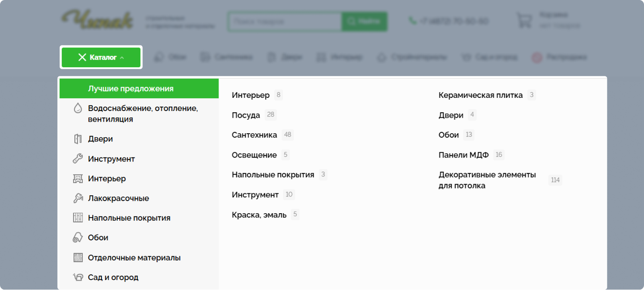Close the catalog using the X icon
Screen dimensions: 644x290
(x=82, y=57)
